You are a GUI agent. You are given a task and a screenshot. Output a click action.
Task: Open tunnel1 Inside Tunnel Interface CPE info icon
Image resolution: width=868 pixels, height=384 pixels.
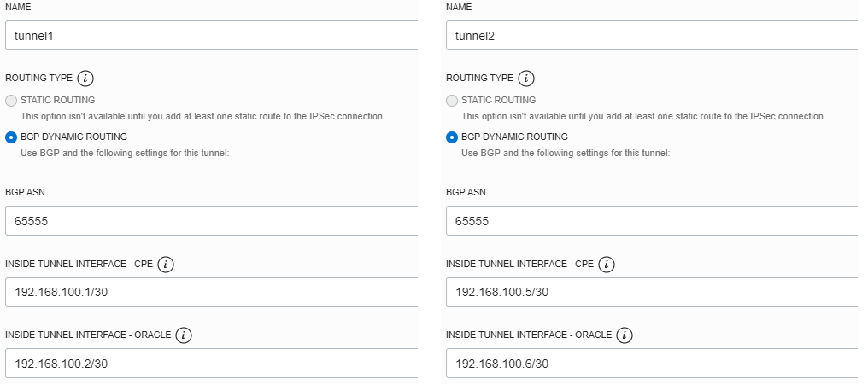pyautogui.click(x=167, y=265)
